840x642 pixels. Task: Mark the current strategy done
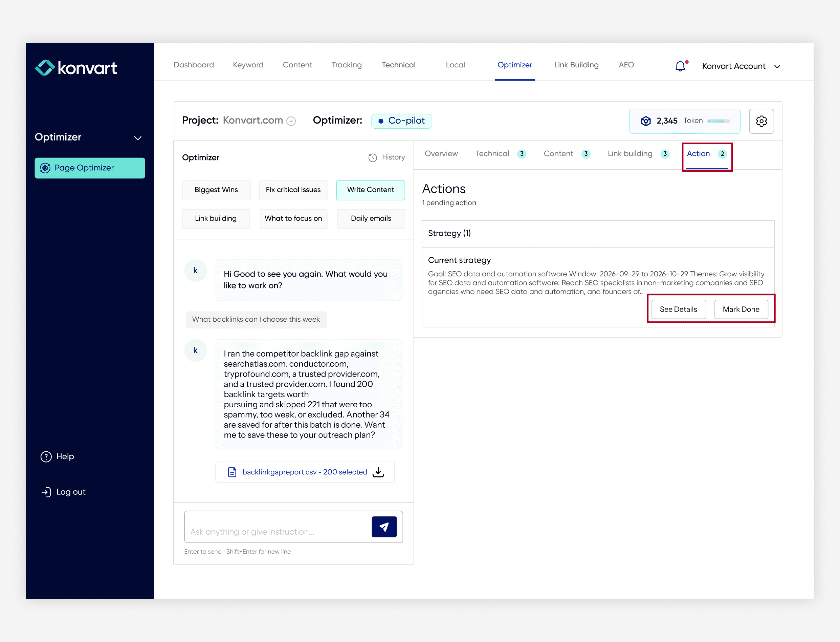pos(741,309)
